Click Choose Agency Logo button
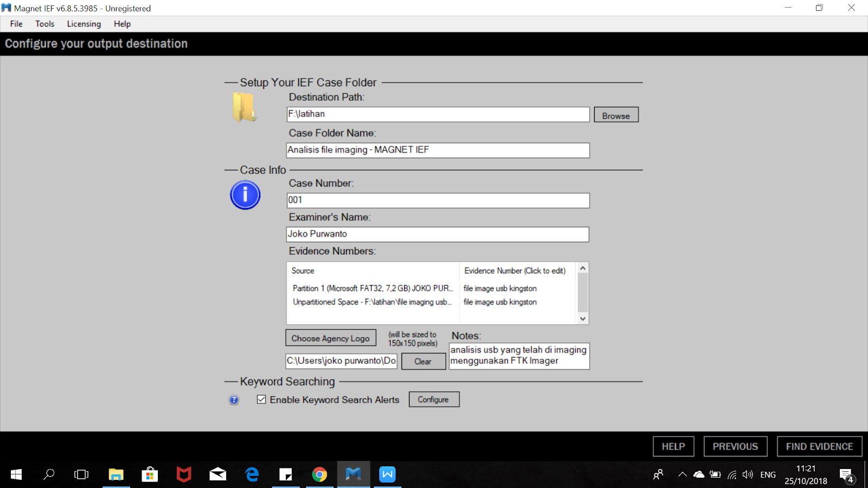Viewport: 868px width, 488px height. (331, 338)
